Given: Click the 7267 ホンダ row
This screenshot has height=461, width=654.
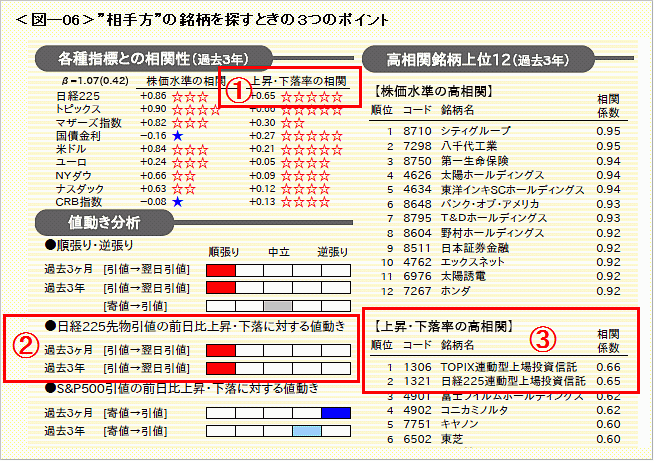Looking at the screenshot, I should (x=499, y=291).
